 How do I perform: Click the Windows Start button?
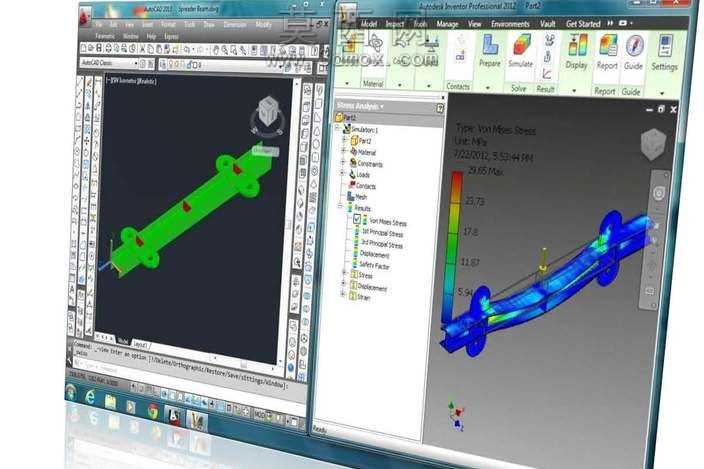point(71,392)
